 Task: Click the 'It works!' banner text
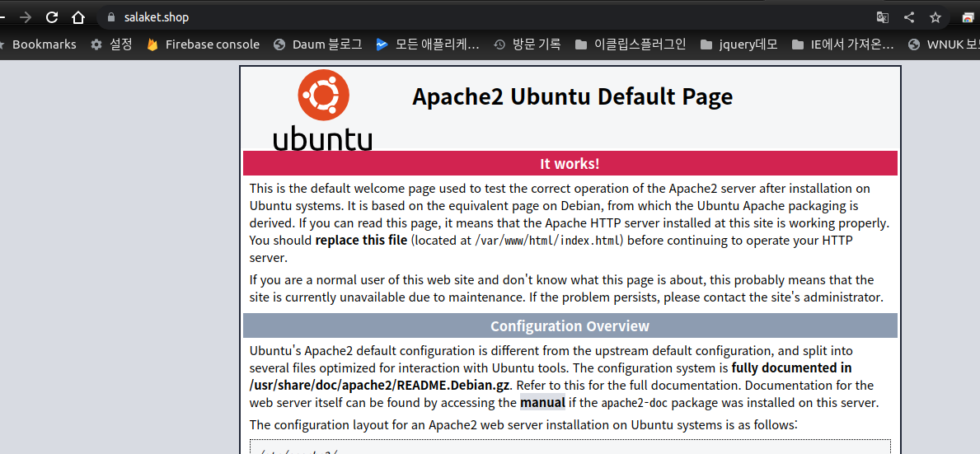pos(570,164)
